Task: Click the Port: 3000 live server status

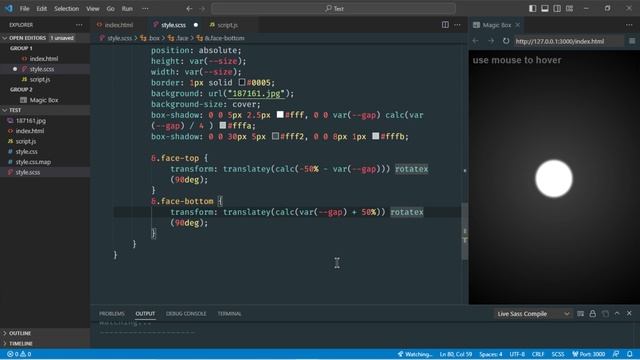Action: tap(588, 354)
